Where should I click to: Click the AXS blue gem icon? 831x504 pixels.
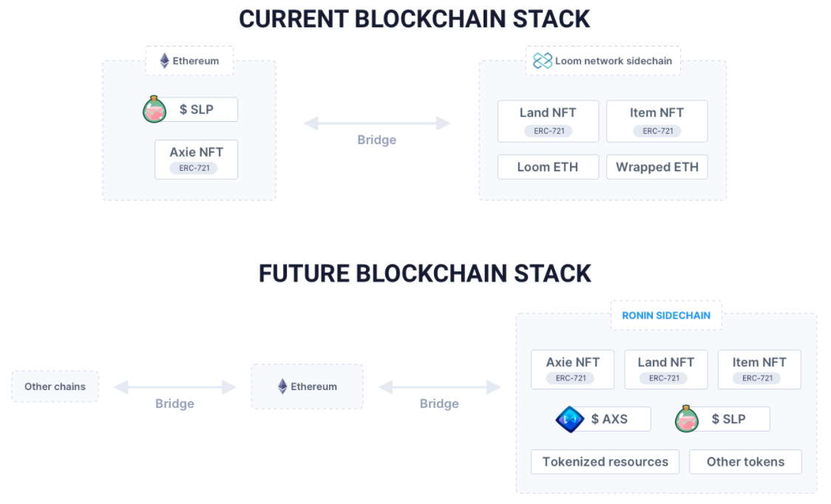click(570, 419)
